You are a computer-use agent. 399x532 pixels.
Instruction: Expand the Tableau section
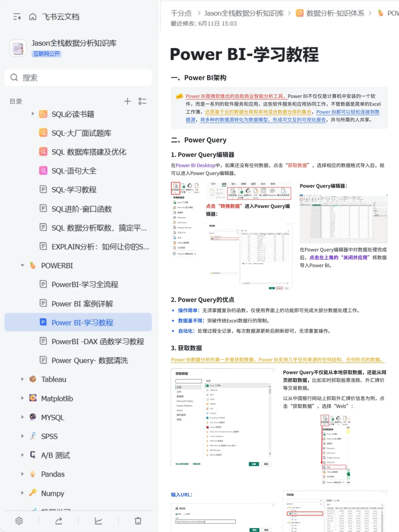[22, 379]
